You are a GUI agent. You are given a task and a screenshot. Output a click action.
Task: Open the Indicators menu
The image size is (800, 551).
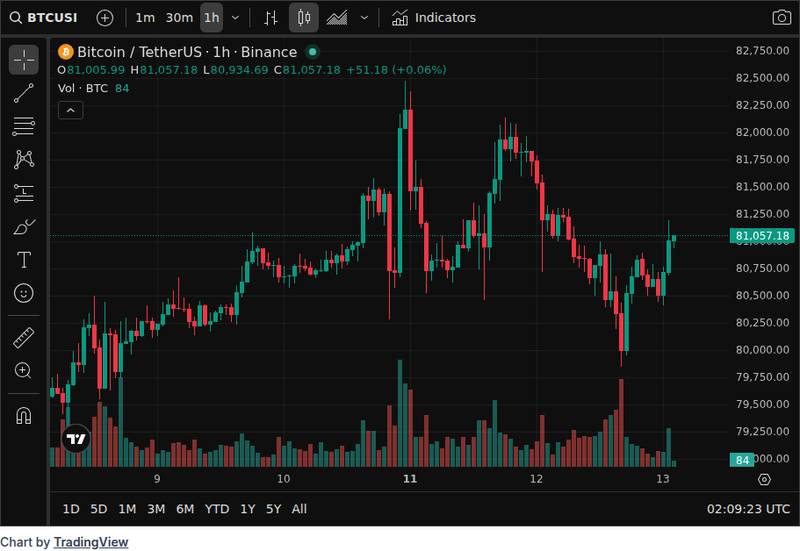tap(434, 18)
